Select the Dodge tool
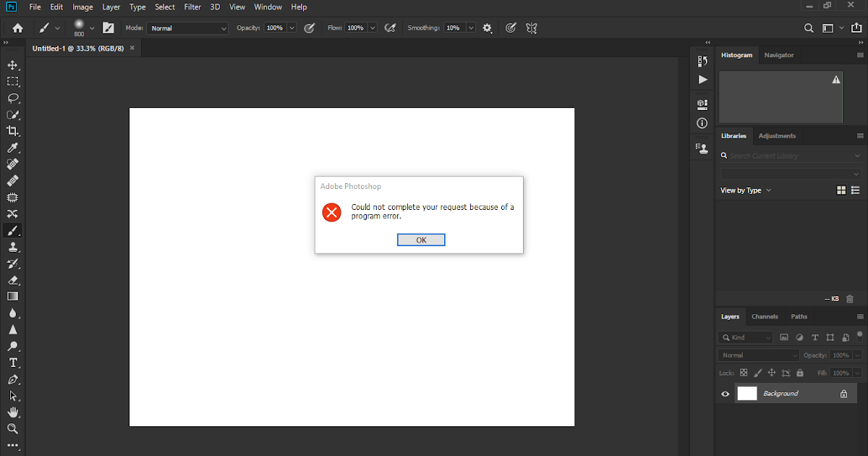The height and width of the screenshot is (456, 868). (12, 346)
